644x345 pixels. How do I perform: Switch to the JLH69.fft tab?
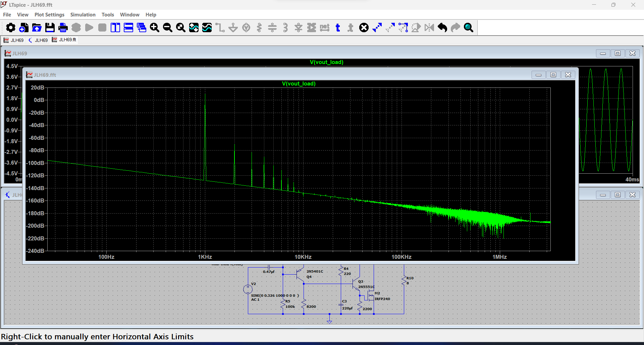point(64,40)
